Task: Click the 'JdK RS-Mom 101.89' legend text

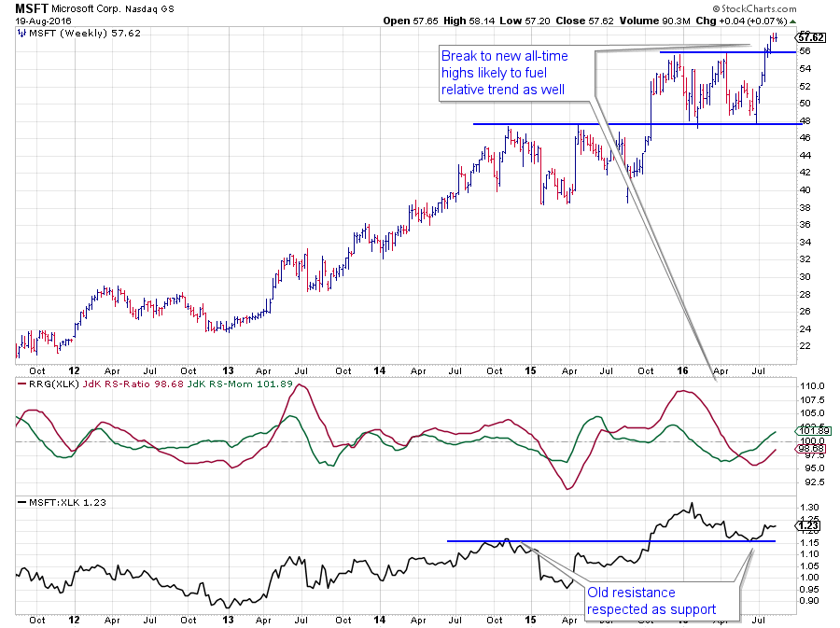Action: tap(240, 384)
